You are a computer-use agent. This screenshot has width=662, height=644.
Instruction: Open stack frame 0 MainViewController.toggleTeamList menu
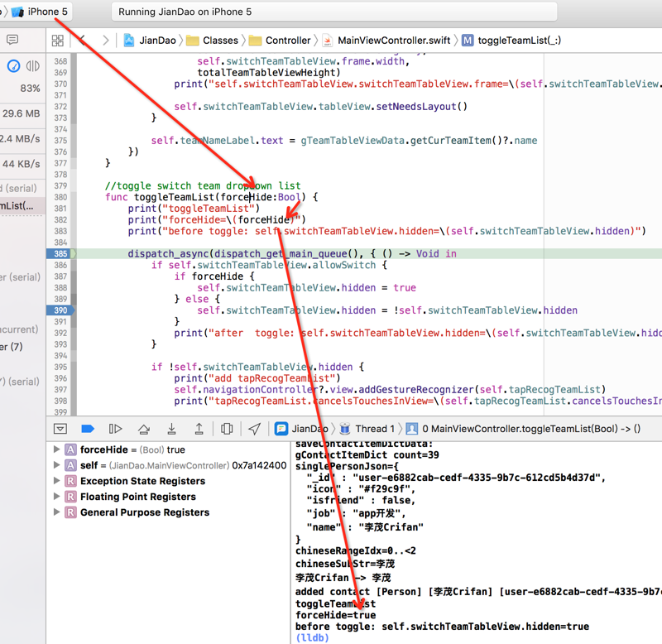531,429
